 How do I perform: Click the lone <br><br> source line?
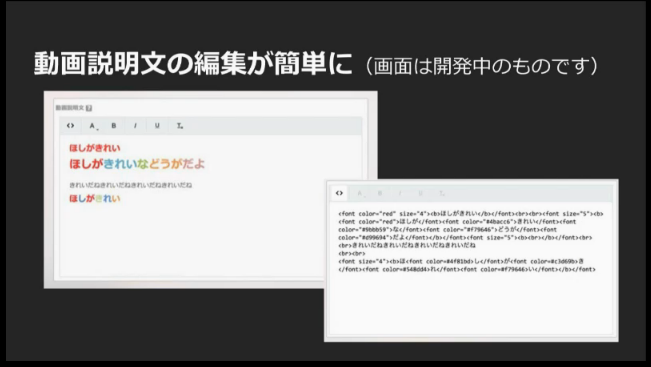coord(352,253)
